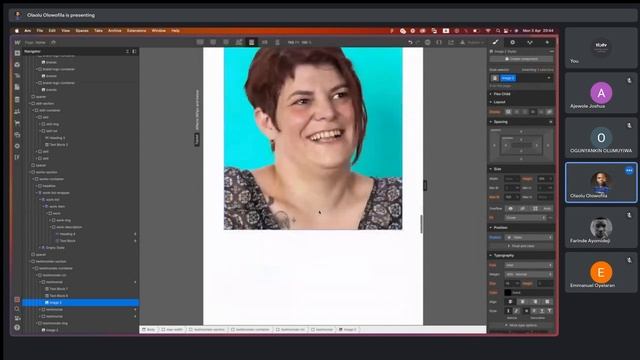Click the Webflow W logo menu

click(x=17, y=42)
